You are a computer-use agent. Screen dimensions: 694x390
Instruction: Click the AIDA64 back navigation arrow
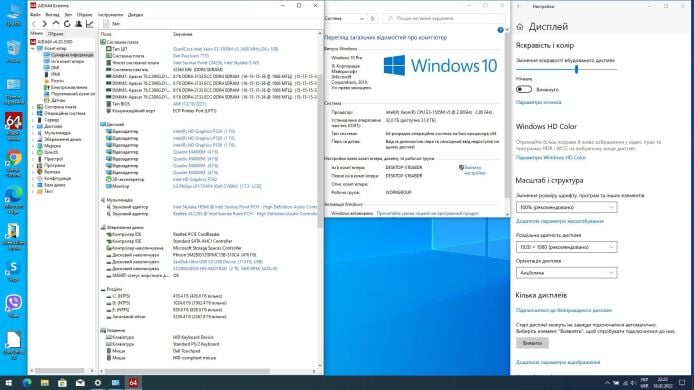34,24
